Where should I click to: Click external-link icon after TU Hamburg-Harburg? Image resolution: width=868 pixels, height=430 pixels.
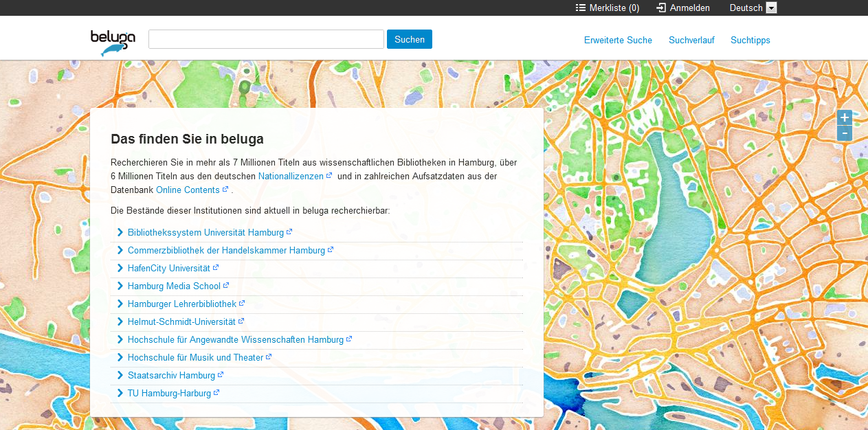(216, 392)
